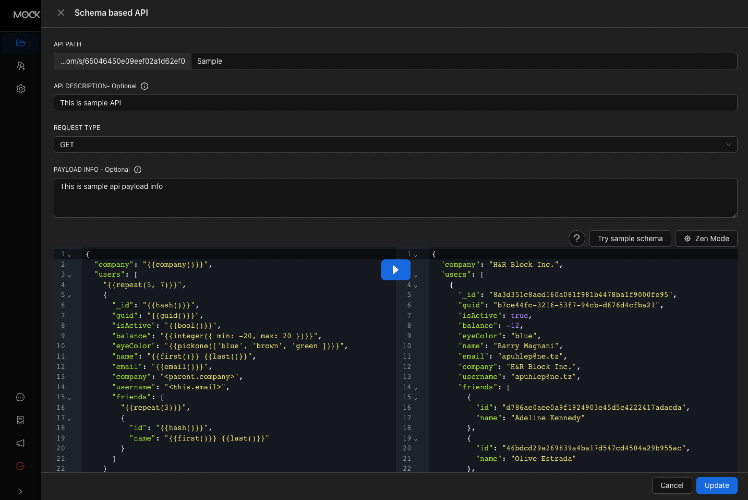Open the Request Type dropdown showing GET
The height and width of the screenshot is (500, 748).
(395, 144)
